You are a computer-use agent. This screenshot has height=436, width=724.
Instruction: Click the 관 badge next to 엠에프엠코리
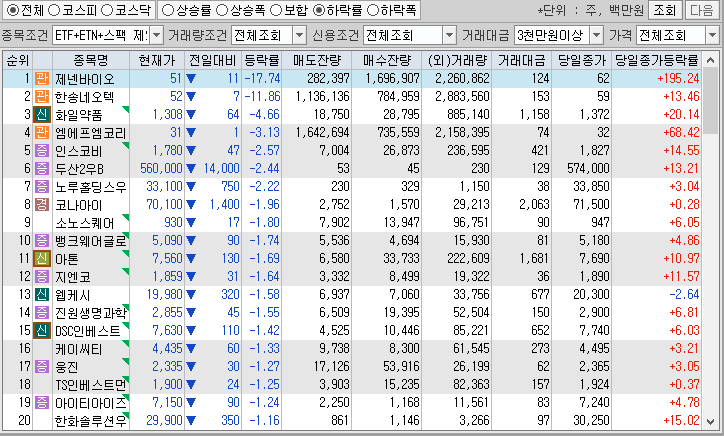click(x=42, y=133)
